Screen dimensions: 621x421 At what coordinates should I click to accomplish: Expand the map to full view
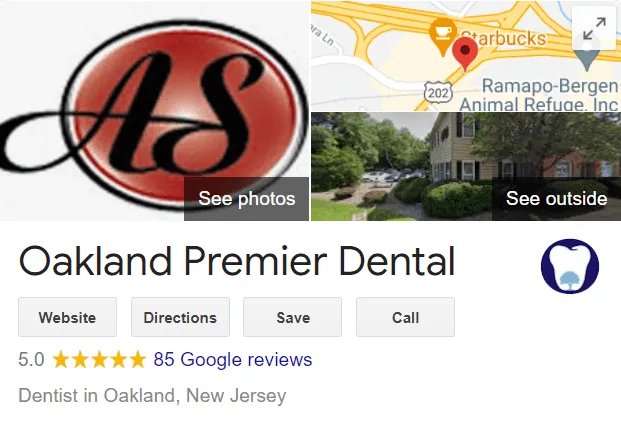tap(594, 28)
